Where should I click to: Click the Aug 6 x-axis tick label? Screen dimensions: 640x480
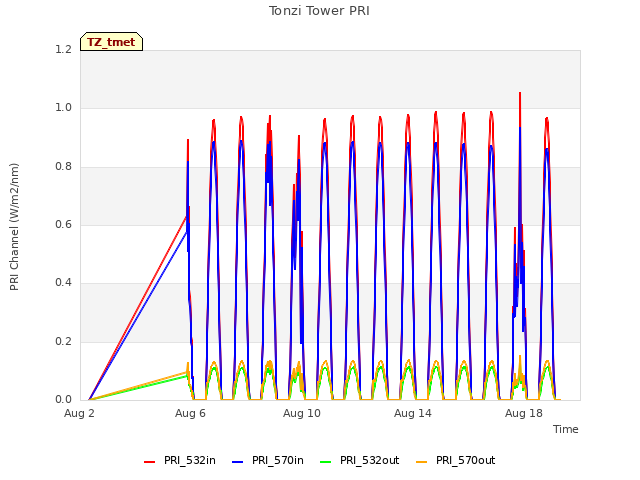[190, 413]
